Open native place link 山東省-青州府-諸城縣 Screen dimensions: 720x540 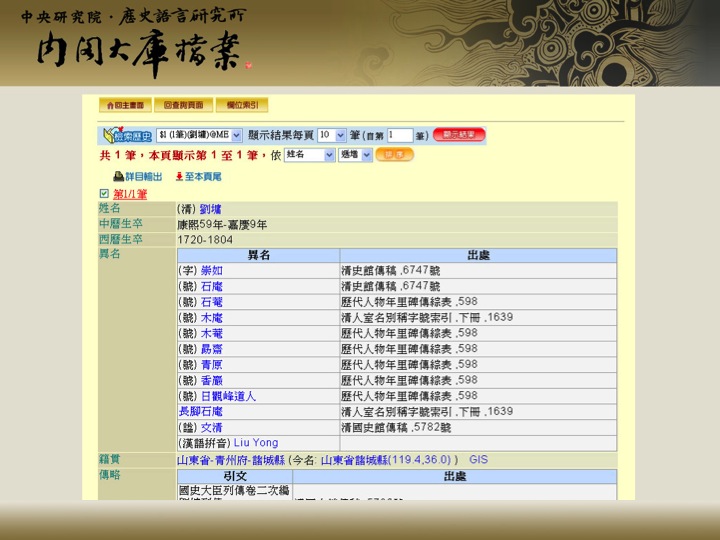pos(231,460)
